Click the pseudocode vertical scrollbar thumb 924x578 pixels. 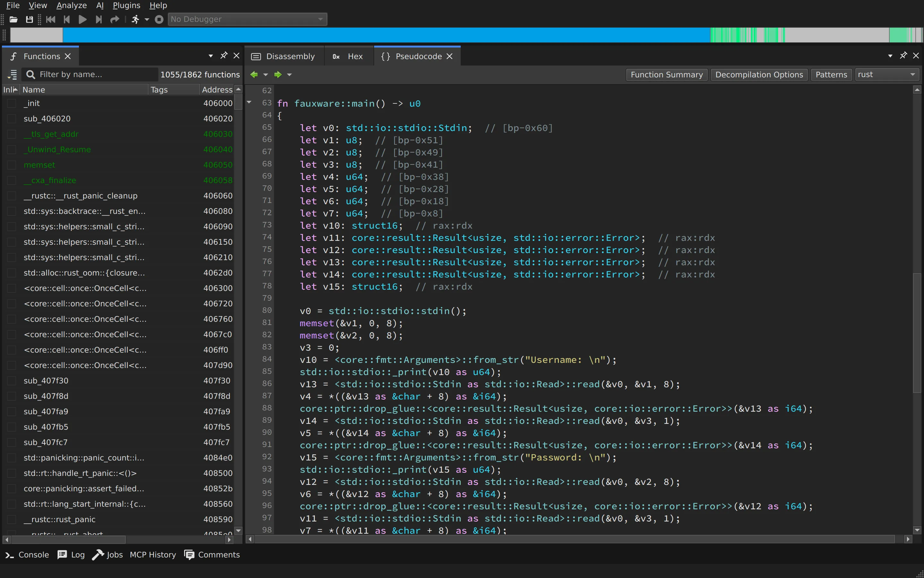pos(917,333)
